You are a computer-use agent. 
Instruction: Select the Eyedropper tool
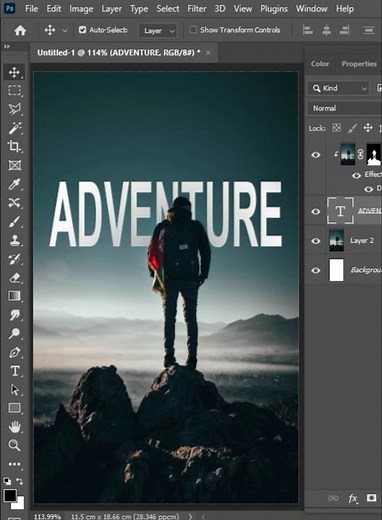14,184
